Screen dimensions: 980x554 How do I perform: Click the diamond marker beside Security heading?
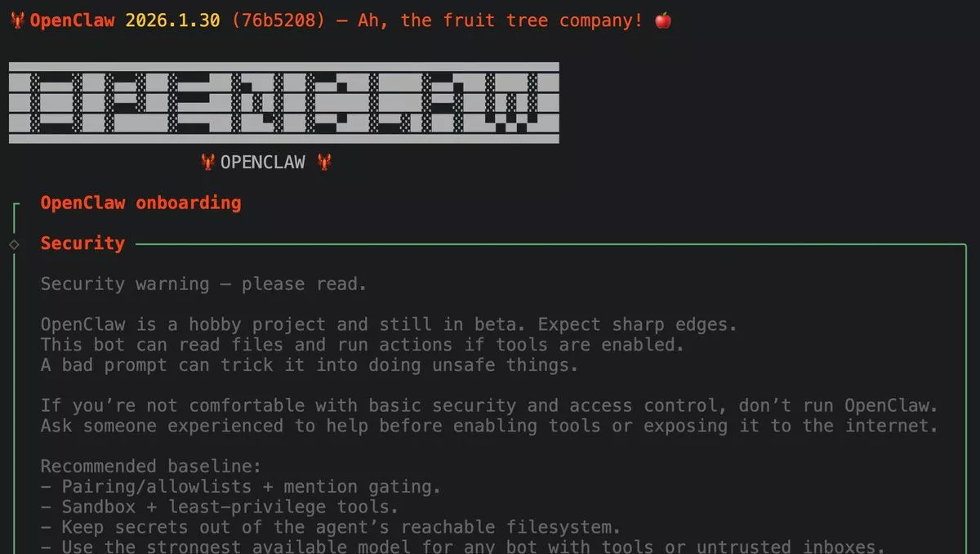(14, 244)
